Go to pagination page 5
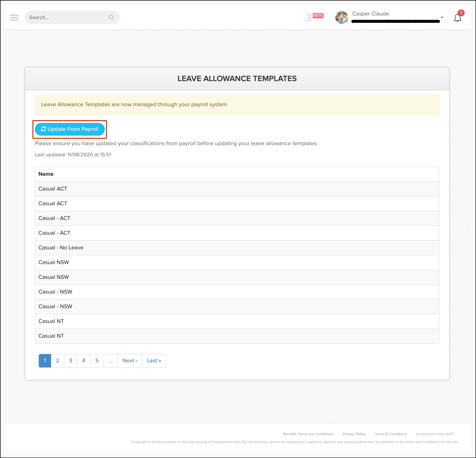This screenshot has height=458, width=476. pyautogui.click(x=97, y=361)
